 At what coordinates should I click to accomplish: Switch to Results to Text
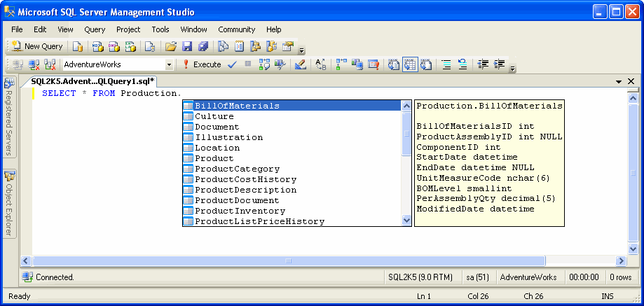[394, 64]
